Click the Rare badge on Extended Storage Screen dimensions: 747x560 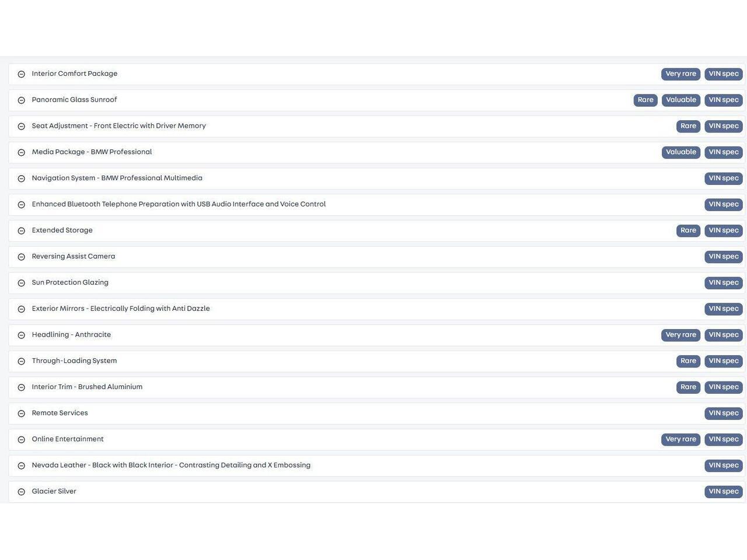pyautogui.click(x=689, y=230)
